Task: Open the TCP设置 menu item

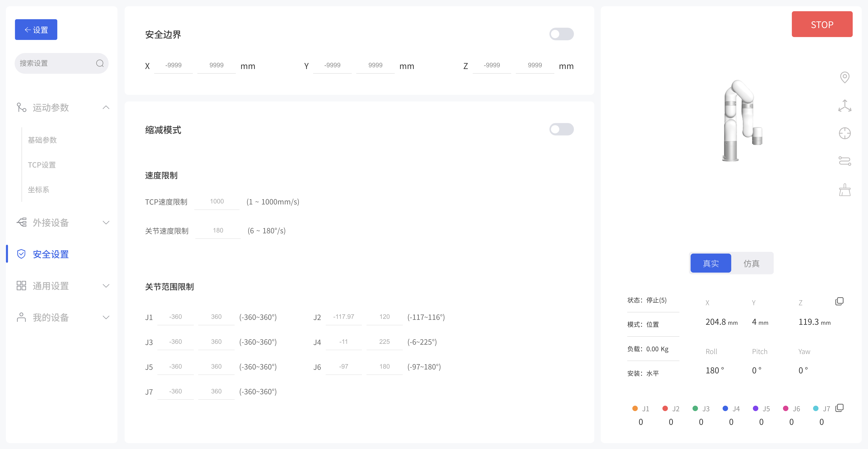Action: pyautogui.click(x=42, y=165)
